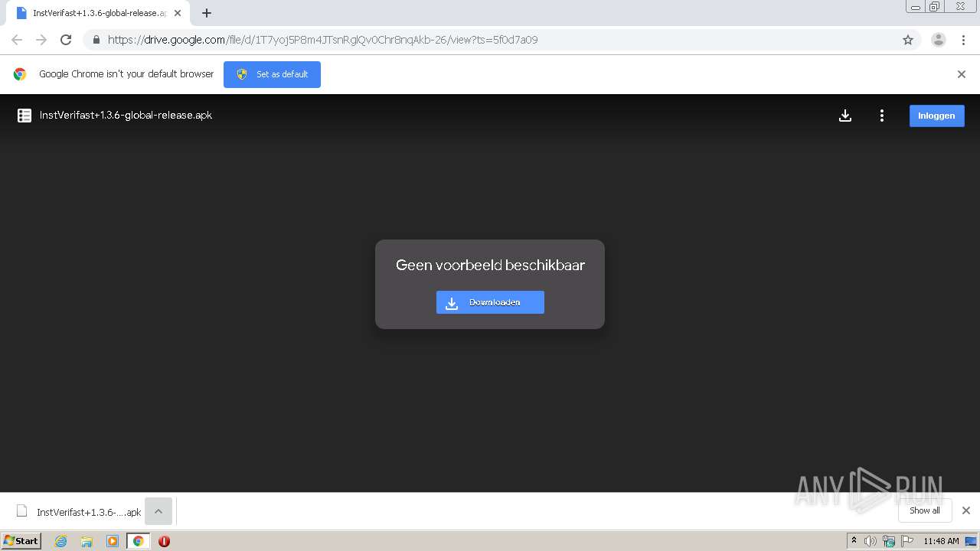Open Chrome's three-dot customize menu
The width and height of the screenshot is (980, 551).
coord(964,40)
